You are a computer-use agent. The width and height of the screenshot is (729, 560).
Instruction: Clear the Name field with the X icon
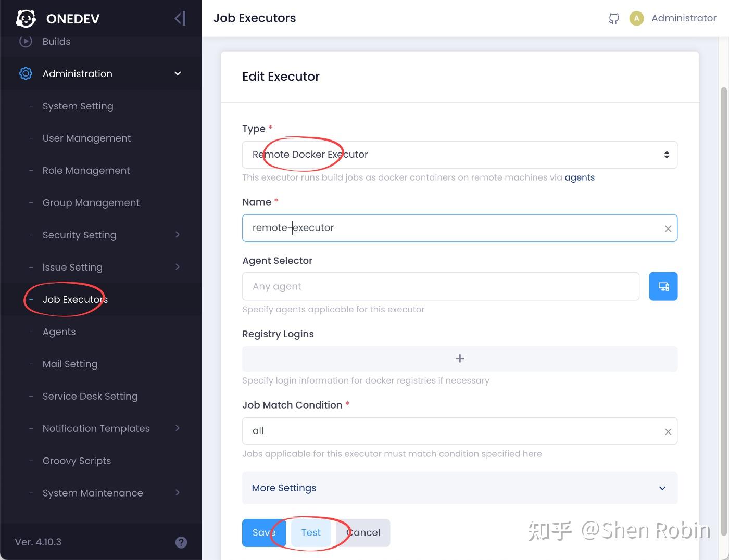click(668, 228)
